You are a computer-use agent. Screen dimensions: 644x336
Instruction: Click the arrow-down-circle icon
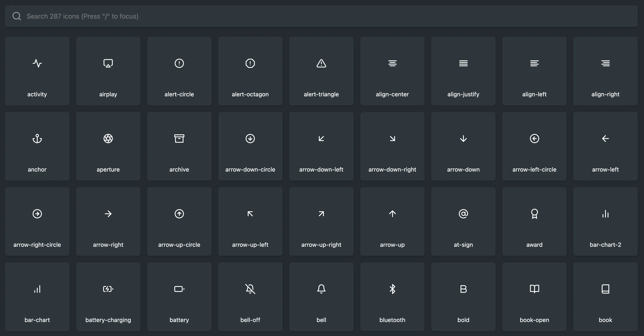coord(250,139)
